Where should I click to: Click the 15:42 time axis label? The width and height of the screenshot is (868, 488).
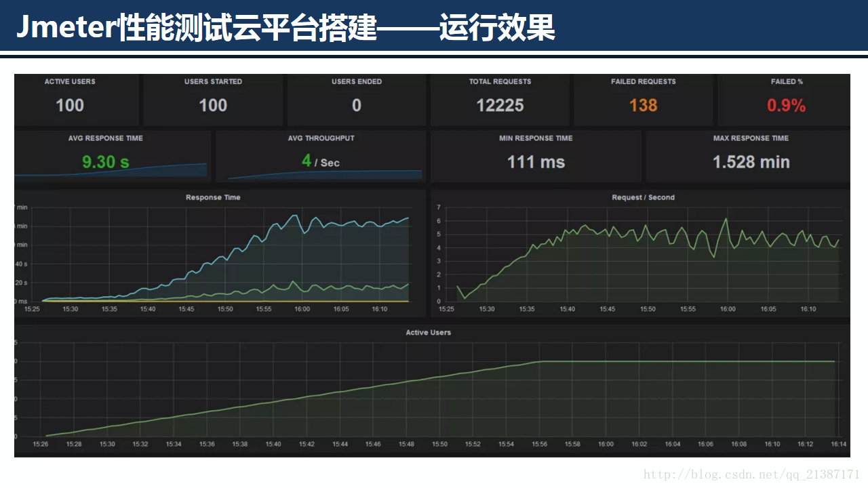pos(307,445)
